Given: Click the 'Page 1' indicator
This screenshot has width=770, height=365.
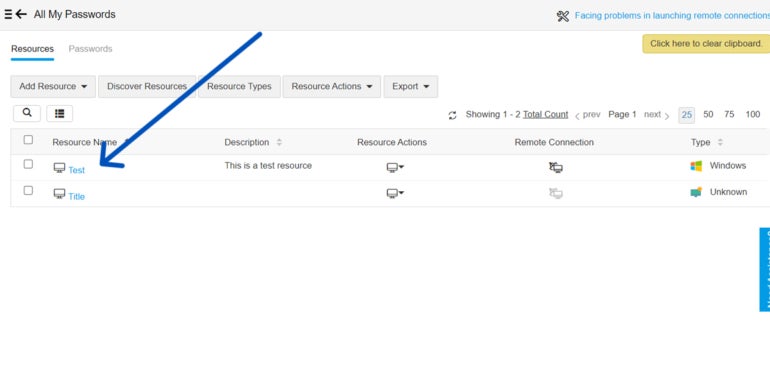Looking at the screenshot, I should pyautogui.click(x=622, y=114).
